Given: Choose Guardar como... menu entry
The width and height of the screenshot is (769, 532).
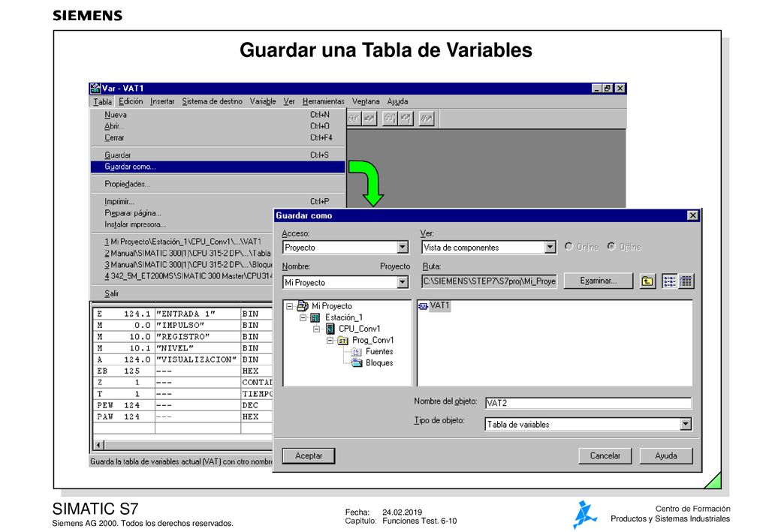Looking at the screenshot, I should click(219, 167).
